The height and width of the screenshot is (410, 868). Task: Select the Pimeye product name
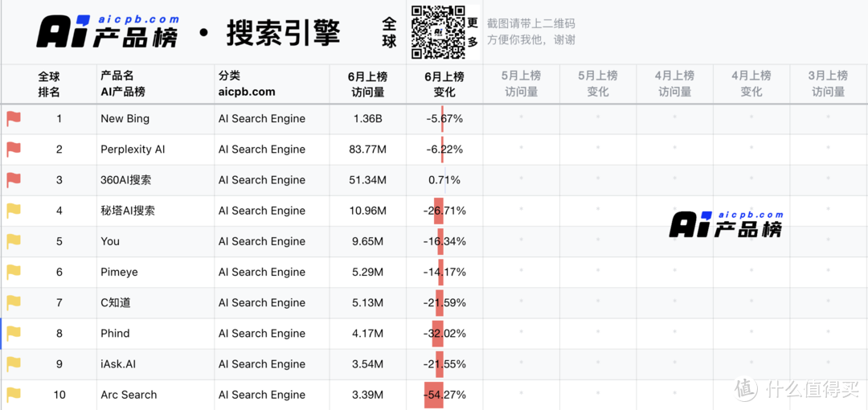pyautogui.click(x=119, y=272)
